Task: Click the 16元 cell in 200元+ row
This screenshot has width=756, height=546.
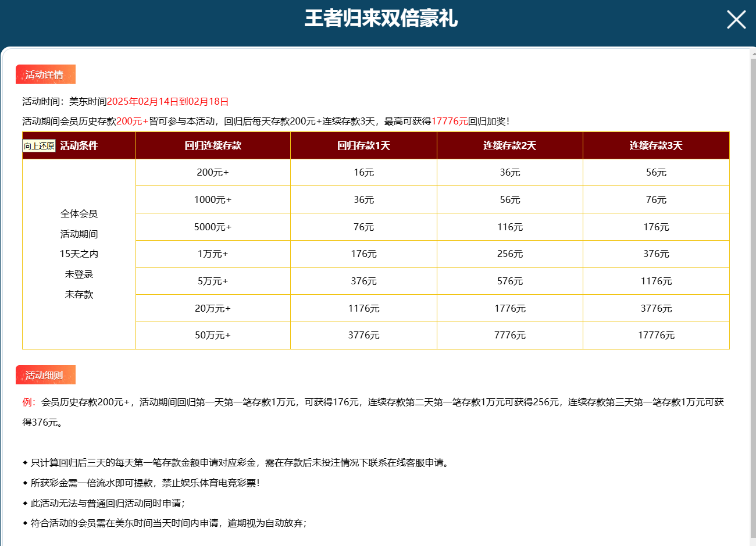Action: point(363,173)
